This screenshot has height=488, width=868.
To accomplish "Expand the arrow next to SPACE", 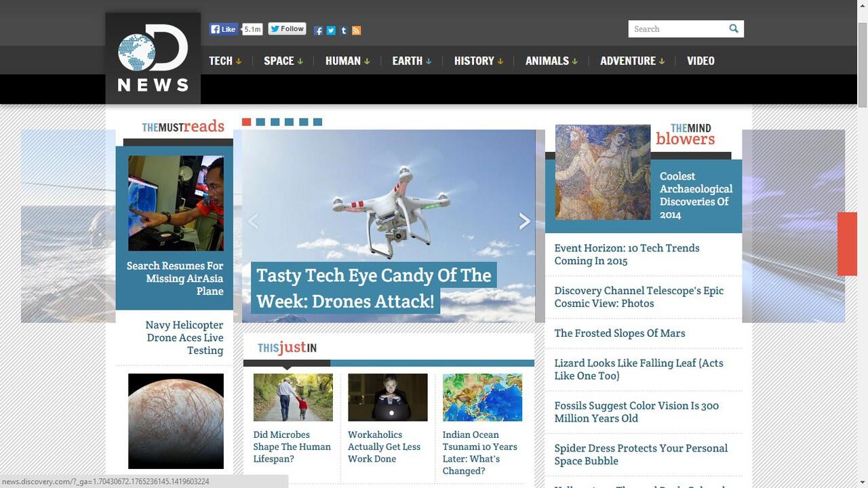I will coord(300,61).
